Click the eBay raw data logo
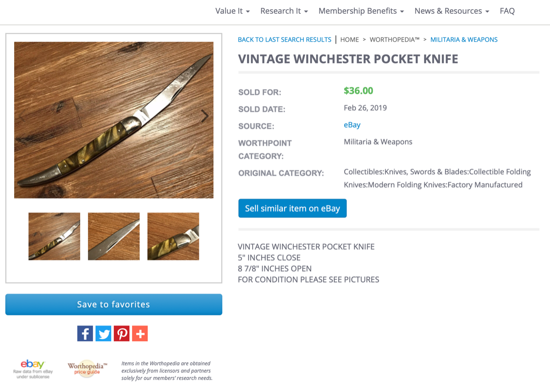 click(33, 369)
